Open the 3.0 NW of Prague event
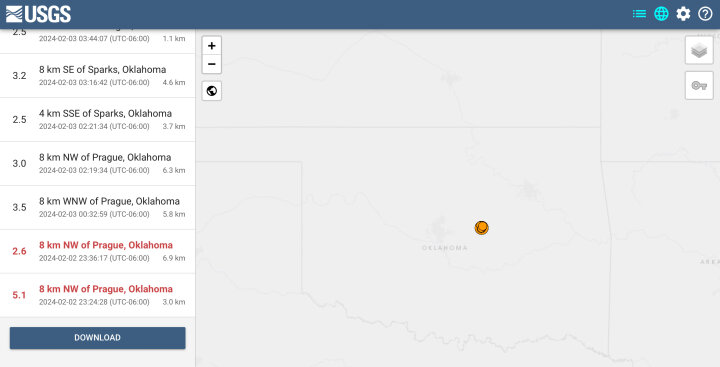The image size is (720, 367). point(97,164)
